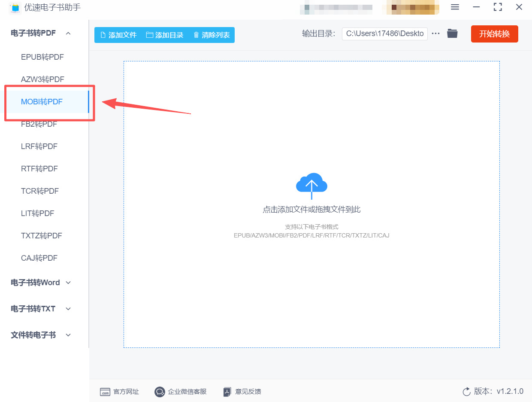Click 添加目录 button
Viewport: 532px width, 402px height.
pos(165,35)
